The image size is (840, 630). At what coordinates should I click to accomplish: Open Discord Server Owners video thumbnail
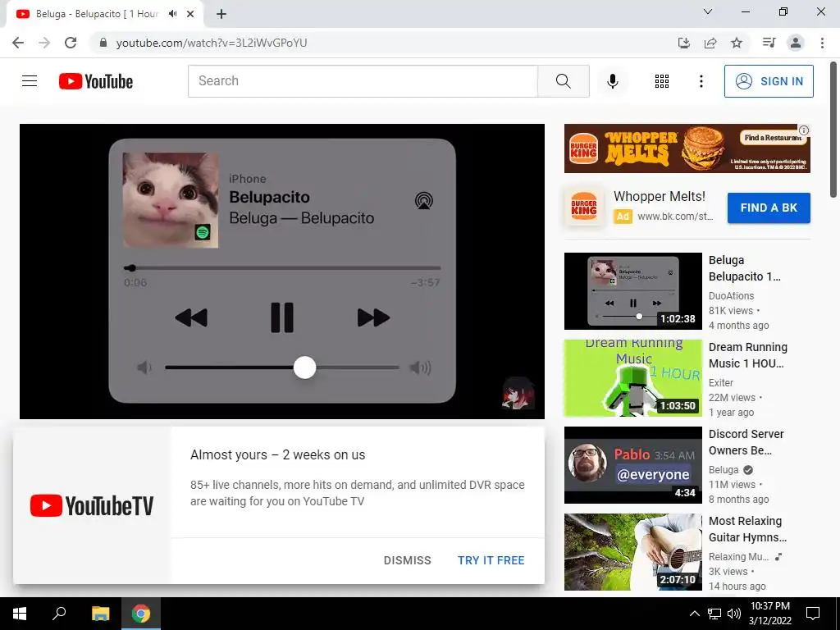tap(632, 465)
